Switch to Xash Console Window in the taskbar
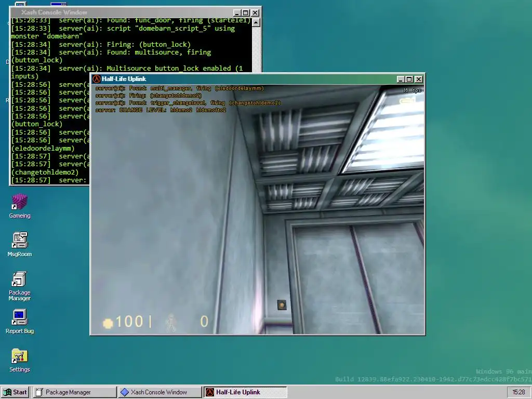532x399 pixels. point(159,392)
